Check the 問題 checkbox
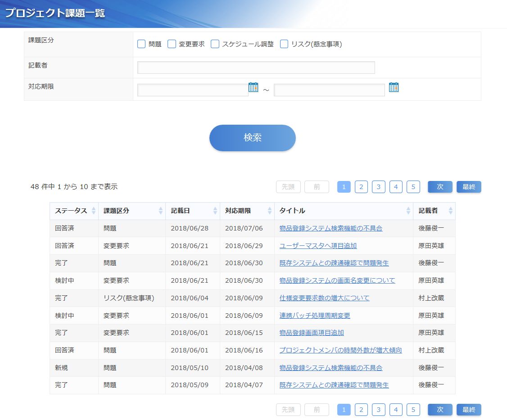Screen dimensions: 507x420 [141, 44]
